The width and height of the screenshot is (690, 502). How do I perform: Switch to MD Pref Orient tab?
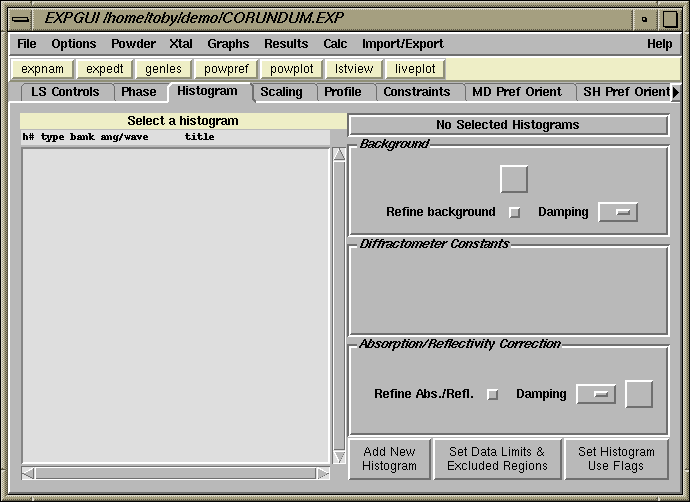click(x=517, y=92)
